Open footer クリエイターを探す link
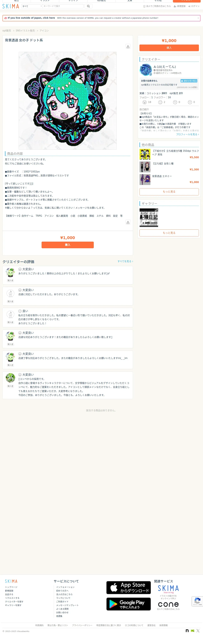Image resolution: width=203 pixels, height=644 pixels. 14,602
